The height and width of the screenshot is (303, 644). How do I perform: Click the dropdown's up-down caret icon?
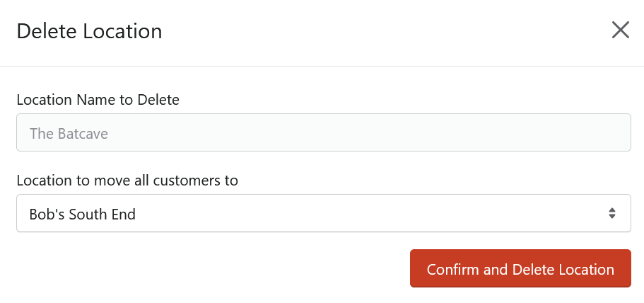click(612, 213)
